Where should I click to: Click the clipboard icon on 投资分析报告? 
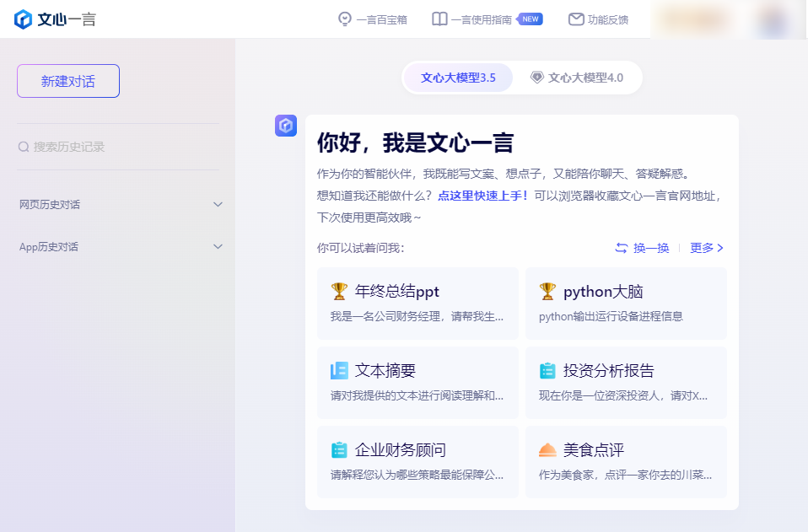[547, 371]
